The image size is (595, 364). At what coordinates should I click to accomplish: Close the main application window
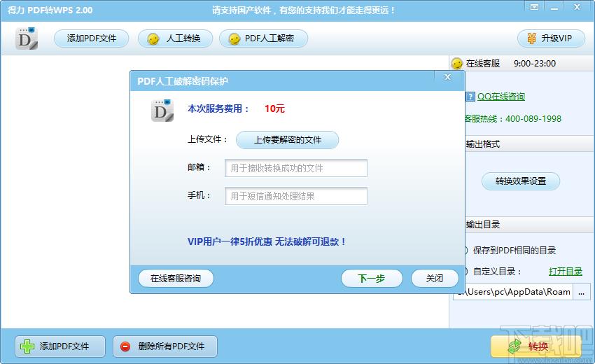[x=577, y=7]
